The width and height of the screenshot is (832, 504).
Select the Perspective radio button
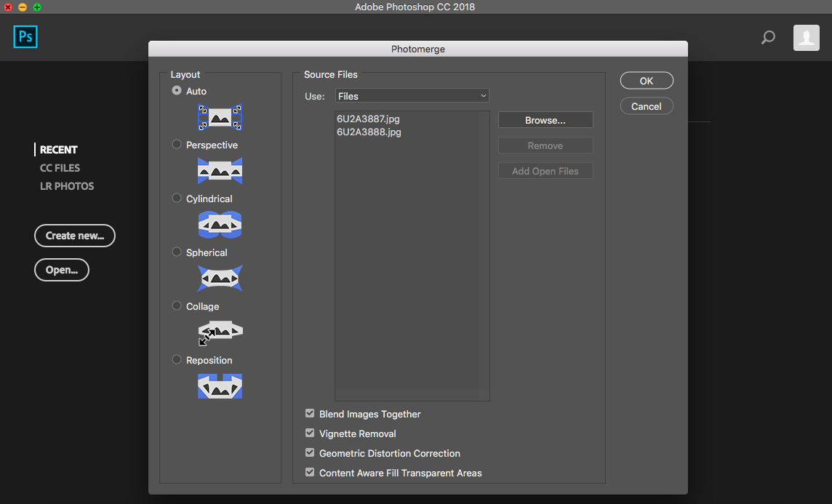177,144
